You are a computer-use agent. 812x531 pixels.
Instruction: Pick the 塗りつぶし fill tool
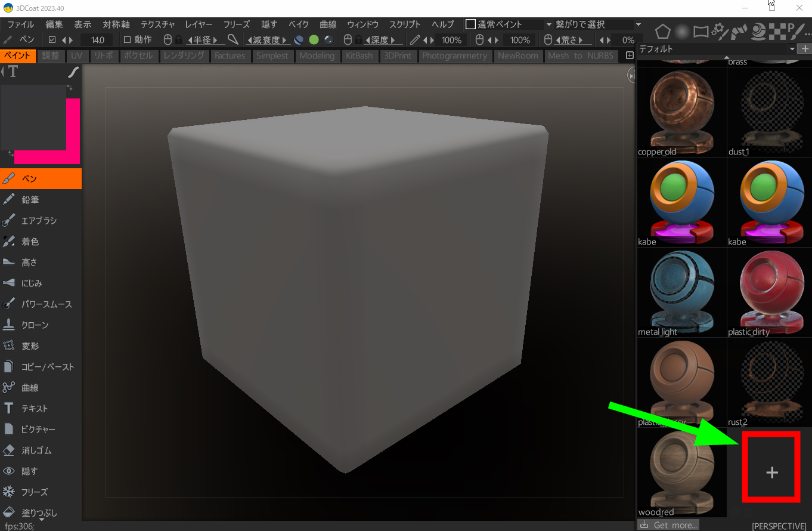pos(39,513)
